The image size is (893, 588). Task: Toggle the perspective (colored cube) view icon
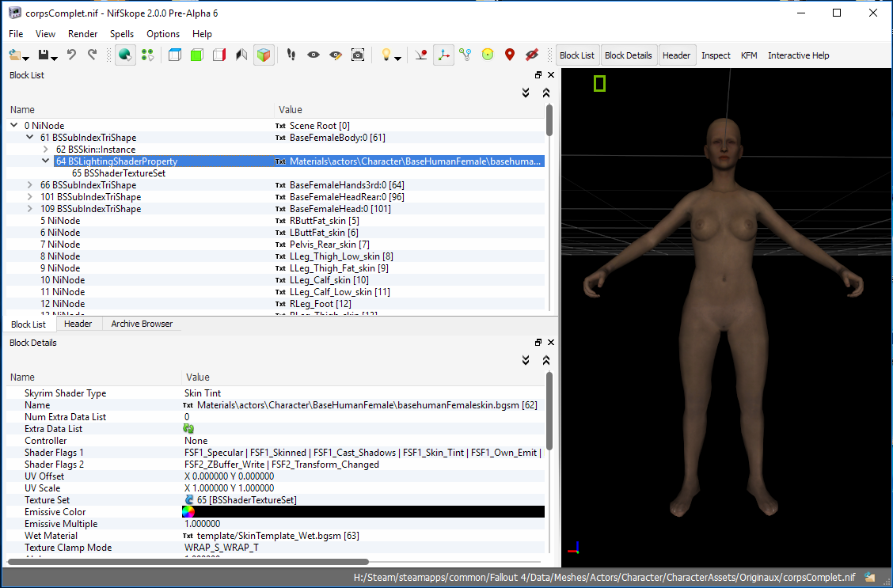(x=264, y=55)
